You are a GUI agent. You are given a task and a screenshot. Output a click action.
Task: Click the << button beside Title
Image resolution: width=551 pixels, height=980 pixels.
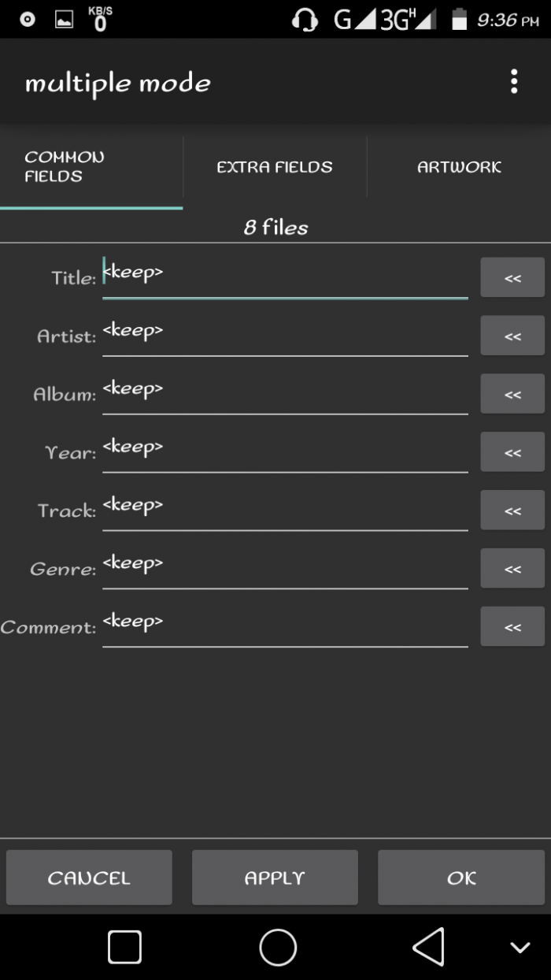click(x=512, y=278)
